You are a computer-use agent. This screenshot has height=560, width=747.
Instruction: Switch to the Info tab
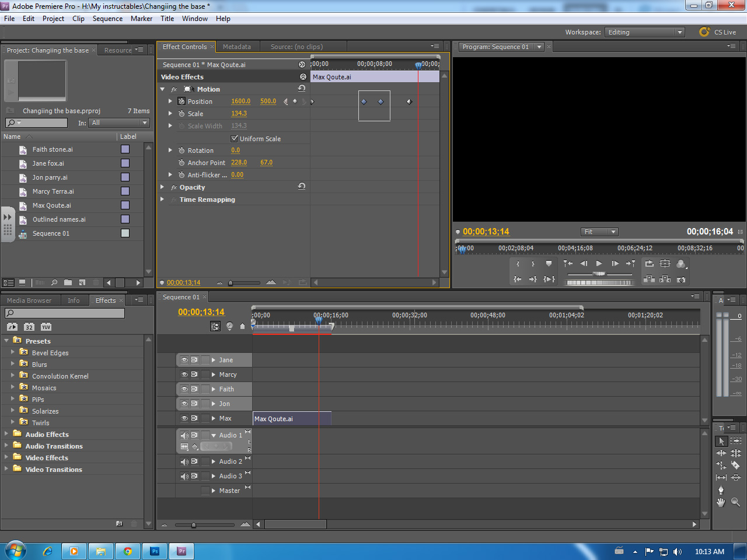coord(74,300)
